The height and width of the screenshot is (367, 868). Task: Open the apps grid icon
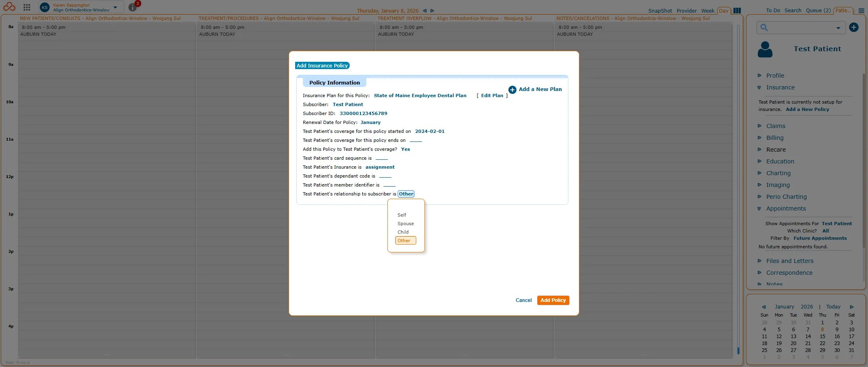click(26, 7)
